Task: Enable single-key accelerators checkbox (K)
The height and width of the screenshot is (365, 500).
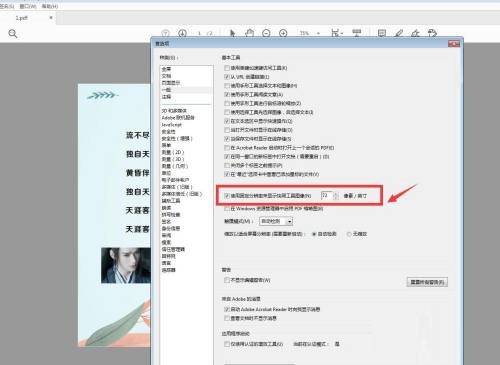Action: tap(227, 68)
